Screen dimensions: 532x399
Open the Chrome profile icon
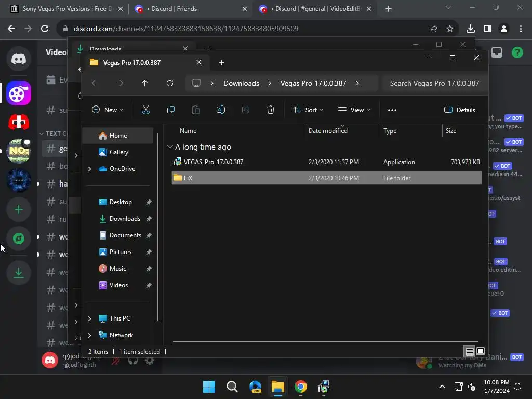pos(504,29)
